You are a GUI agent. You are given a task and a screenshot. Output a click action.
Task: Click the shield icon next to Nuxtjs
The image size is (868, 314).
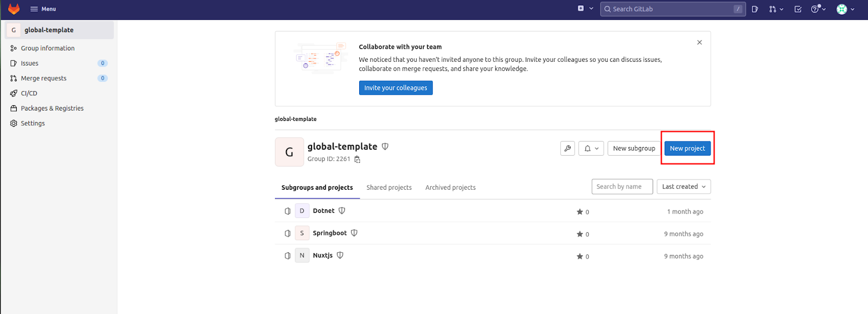click(x=340, y=255)
